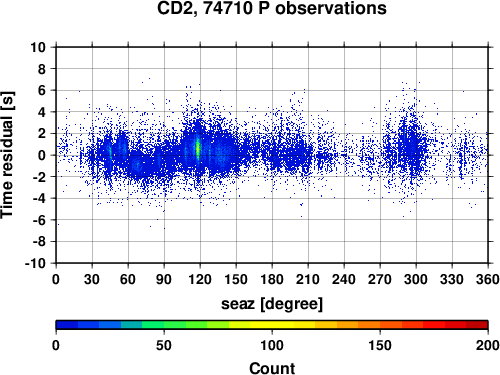Click the Count colorbar label
This screenshot has height=375, width=500.
coord(272,368)
